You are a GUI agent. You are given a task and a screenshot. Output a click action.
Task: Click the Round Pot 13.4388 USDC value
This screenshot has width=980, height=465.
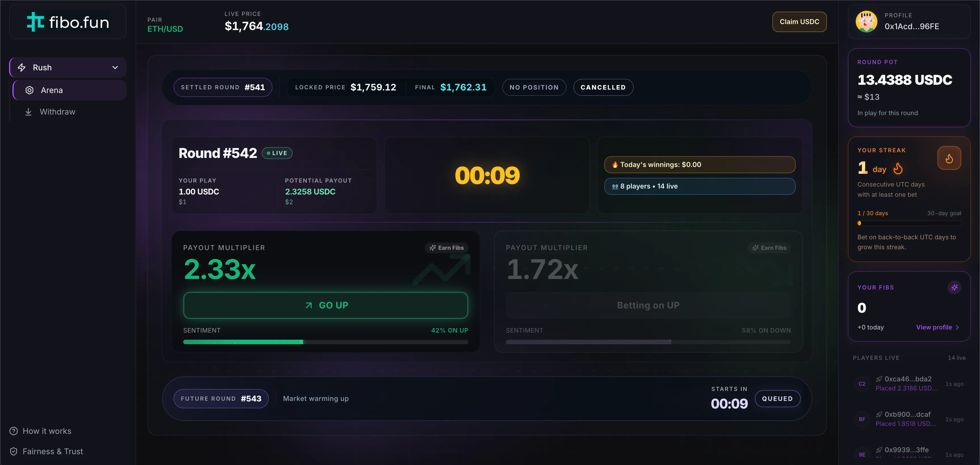coord(905,79)
